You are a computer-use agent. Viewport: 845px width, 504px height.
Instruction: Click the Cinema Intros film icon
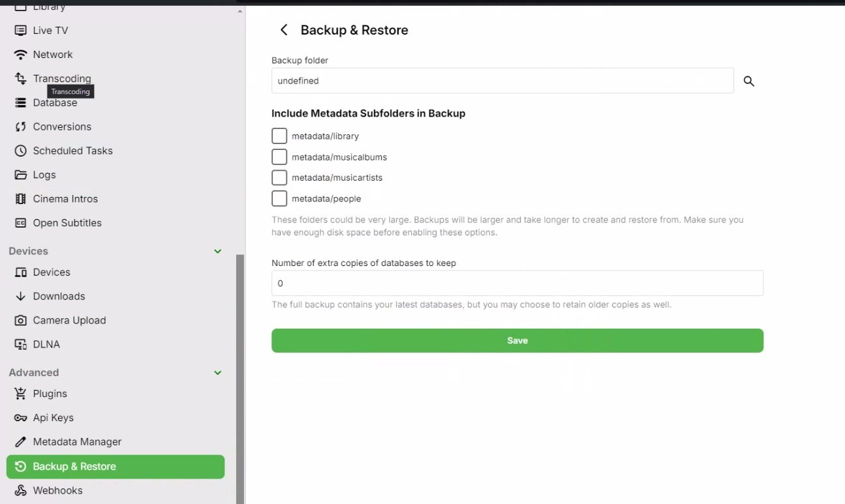click(x=21, y=199)
